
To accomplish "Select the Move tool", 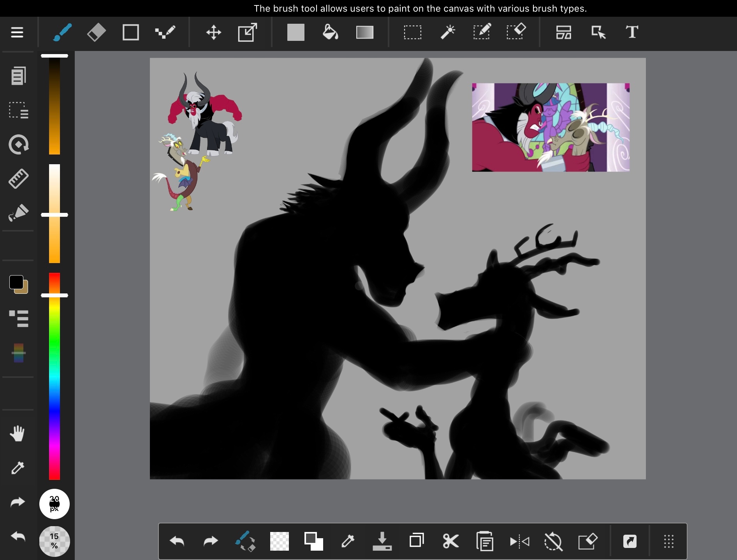I will pyautogui.click(x=213, y=32).
